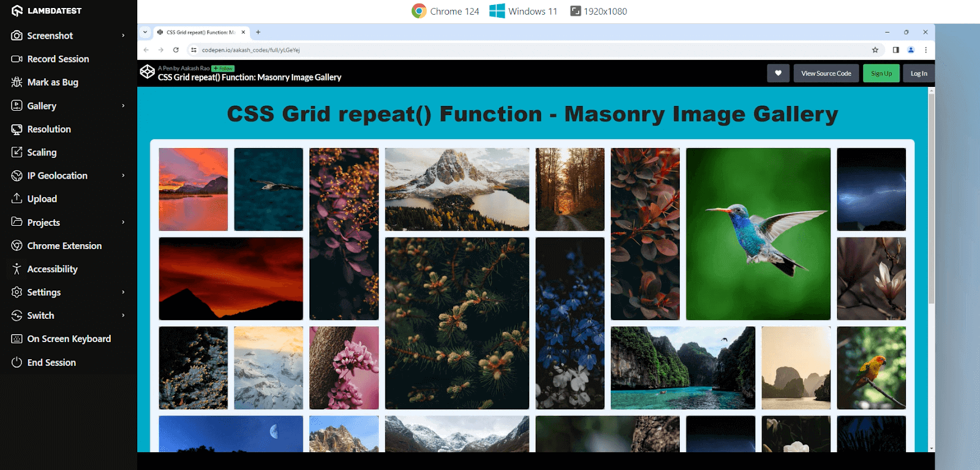Click the Switch arrows icon
The image size is (980, 470).
(17, 315)
